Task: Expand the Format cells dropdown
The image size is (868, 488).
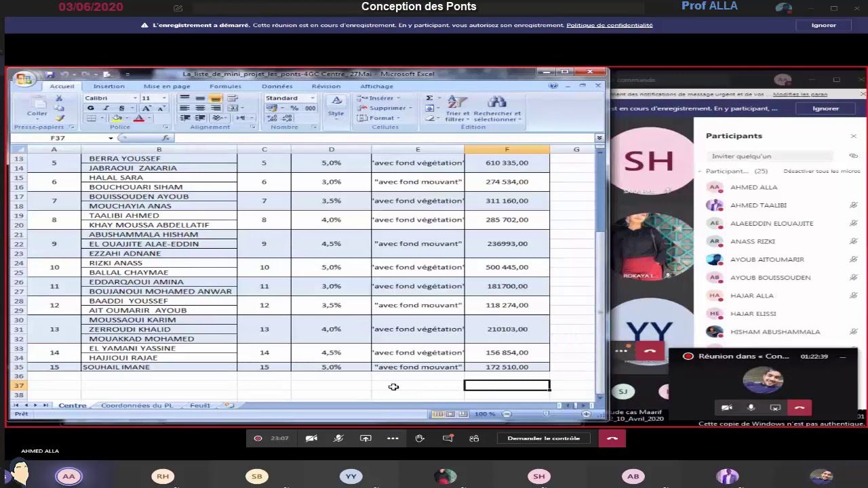Action: (x=399, y=118)
